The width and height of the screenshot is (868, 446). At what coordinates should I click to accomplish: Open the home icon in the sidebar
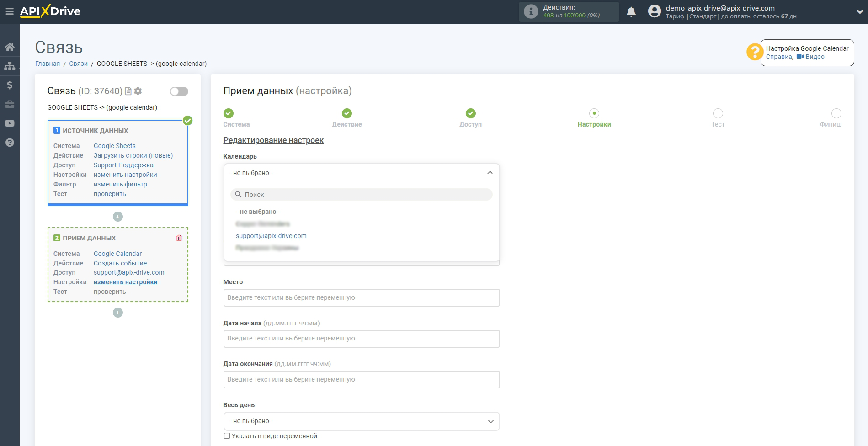coord(10,47)
